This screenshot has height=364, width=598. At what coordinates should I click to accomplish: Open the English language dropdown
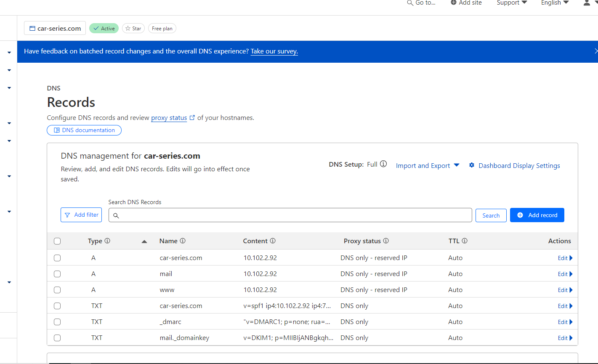coord(555,3)
